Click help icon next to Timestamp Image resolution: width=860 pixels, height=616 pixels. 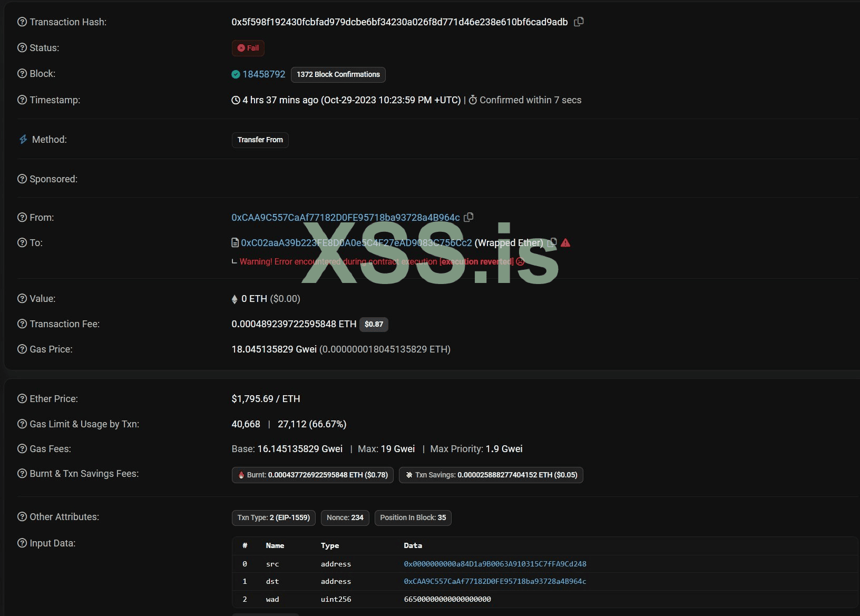point(22,100)
